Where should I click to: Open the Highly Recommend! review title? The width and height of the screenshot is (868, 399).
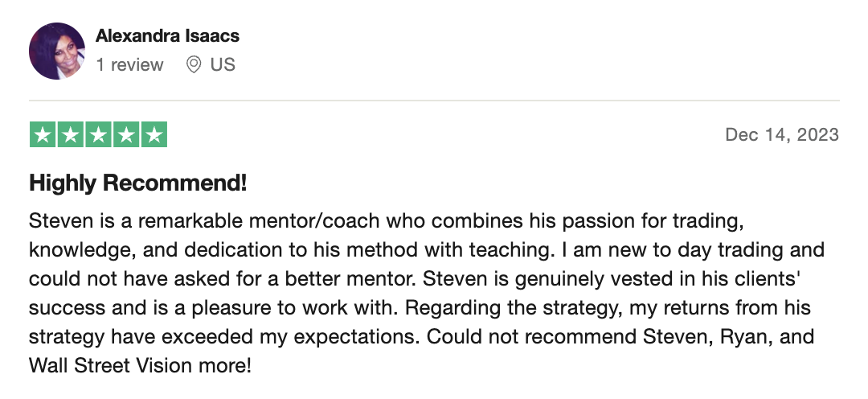(x=138, y=183)
